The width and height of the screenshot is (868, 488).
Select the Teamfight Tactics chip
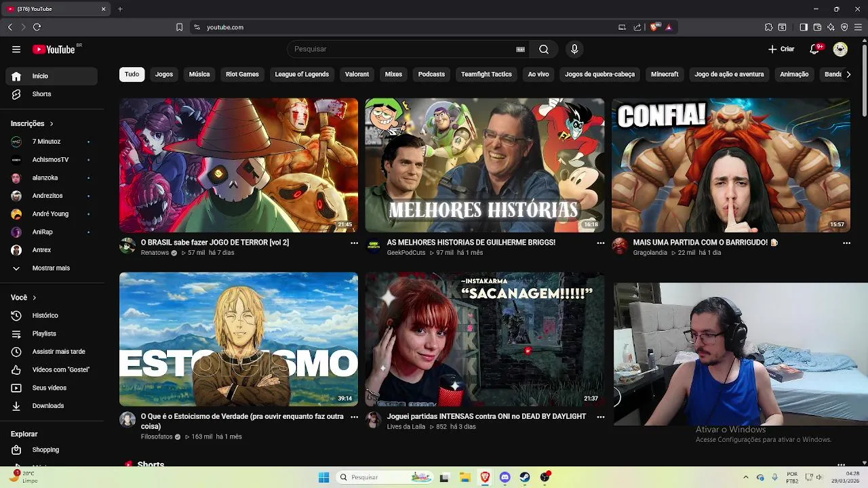click(486, 75)
